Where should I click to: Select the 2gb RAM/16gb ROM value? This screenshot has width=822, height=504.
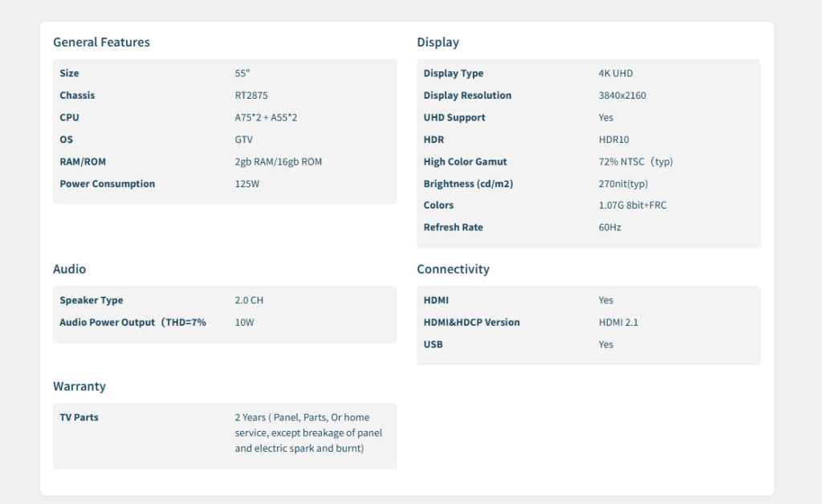click(x=278, y=162)
